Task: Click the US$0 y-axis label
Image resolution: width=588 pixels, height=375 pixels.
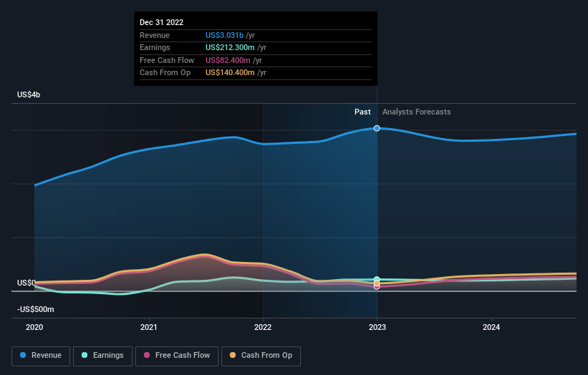Action: tap(26, 283)
